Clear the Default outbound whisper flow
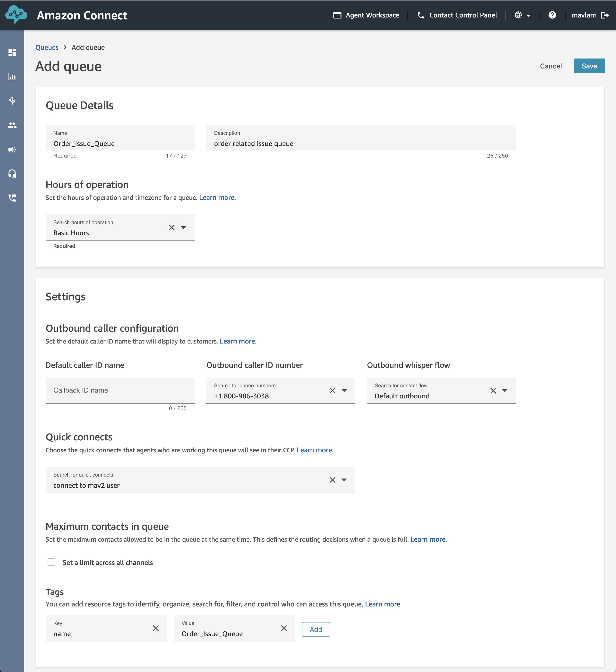Viewport: 616px width, 672px height. [493, 391]
